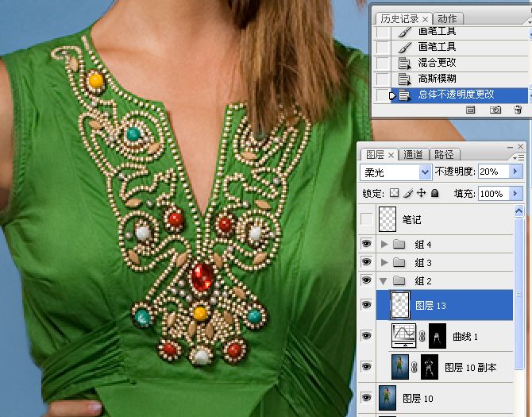Image resolution: width=532 pixels, height=417 pixels.
Task: Click the layers panel scrollbar up arrow
Action: click(x=519, y=211)
